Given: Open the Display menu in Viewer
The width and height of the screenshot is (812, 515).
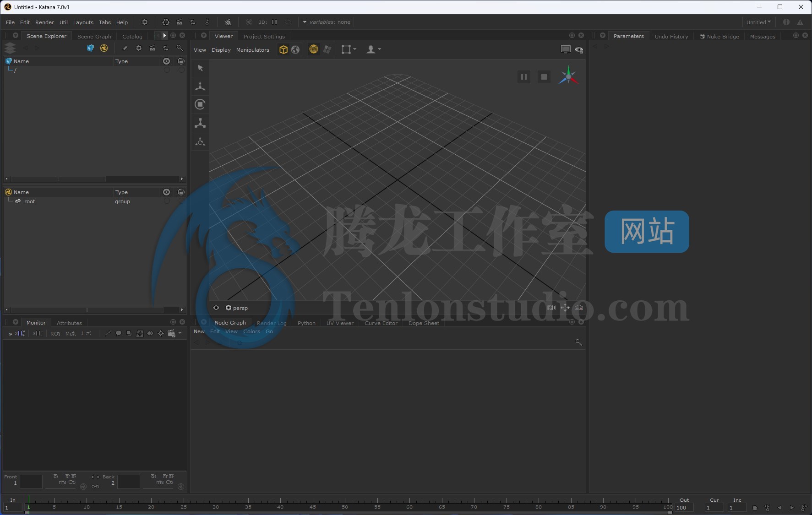Looking at the screenshot, I should click(x=221, y=49).
